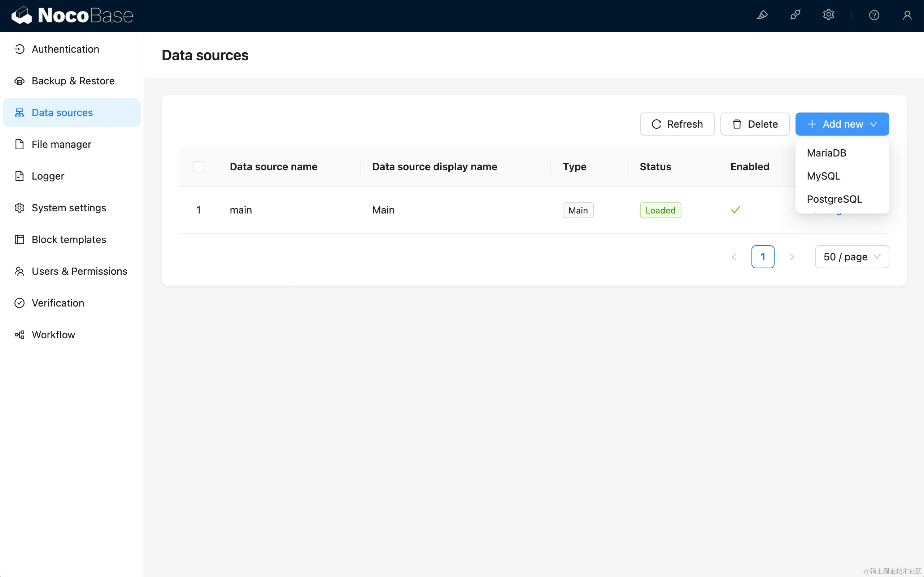924x577 pixels.
Task: Click the Enabled checkmark for main row
Action: (735, 210)
